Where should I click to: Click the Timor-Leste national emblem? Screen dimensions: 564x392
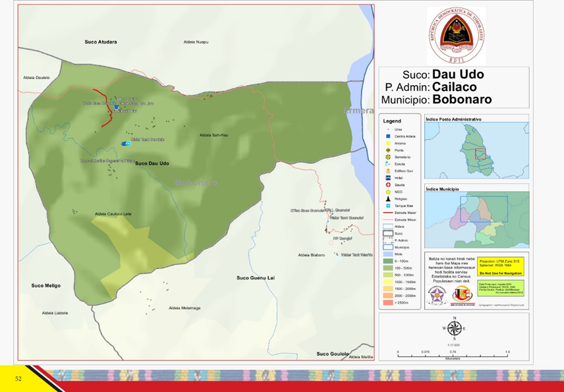(456, 36)
